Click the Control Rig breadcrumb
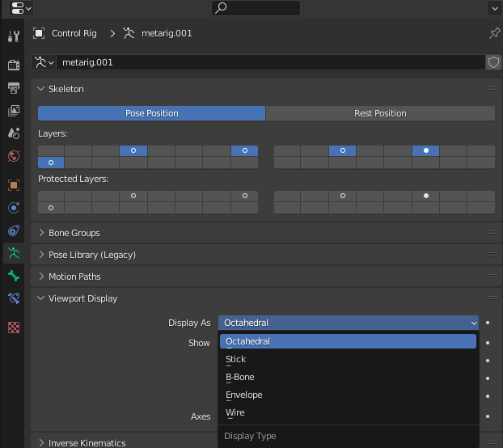The height and width of the screenshot is (448, 503). tap(74, 33)
